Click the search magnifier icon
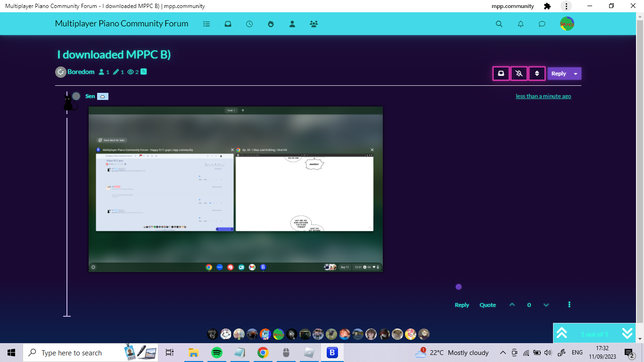 tap(499, 24)
